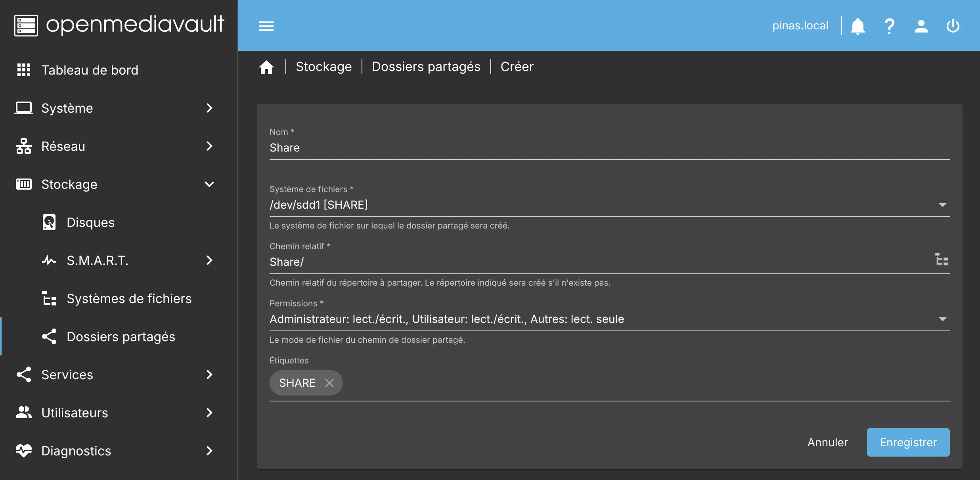Open Disques in the sidebar
980x480 pixels.
90,223
